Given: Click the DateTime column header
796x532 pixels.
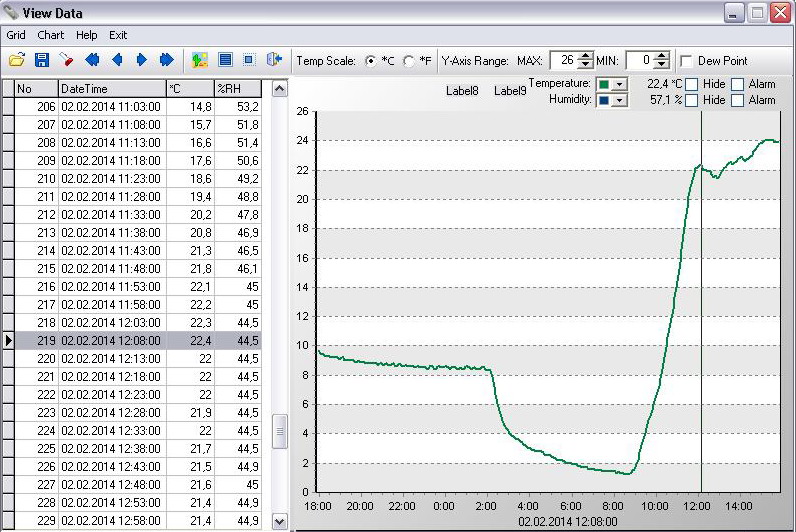Looking at the screenshot, I should (110, 89).
